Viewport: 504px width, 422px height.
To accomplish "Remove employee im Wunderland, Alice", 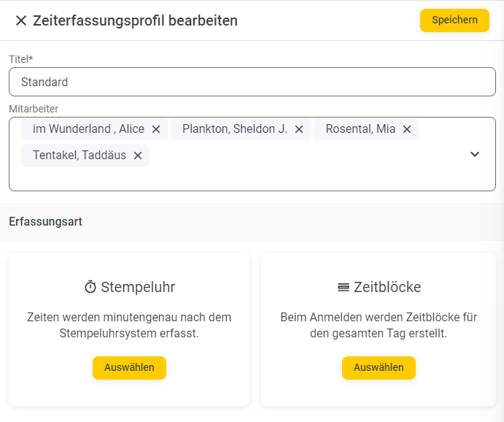I will click(156, 129).
